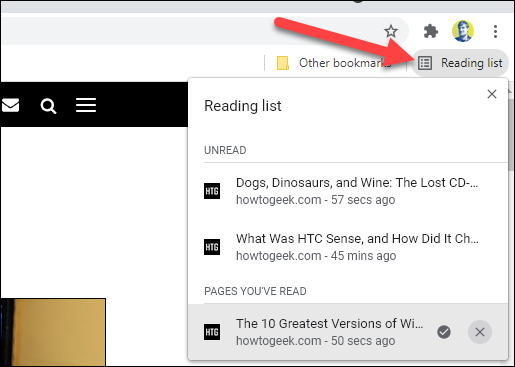Open the Chrome three-dot menu
The width and height of the screenshot is (515, 367).
tap(495, 31)
